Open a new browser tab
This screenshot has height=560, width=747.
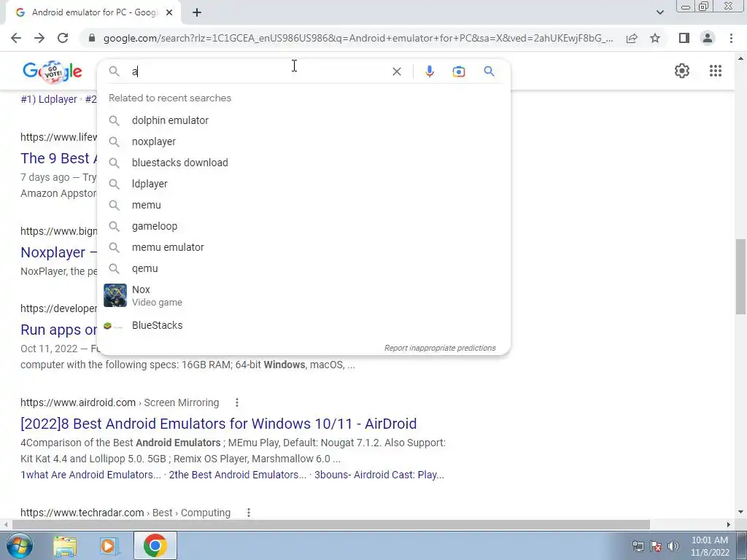coord(197,13)
